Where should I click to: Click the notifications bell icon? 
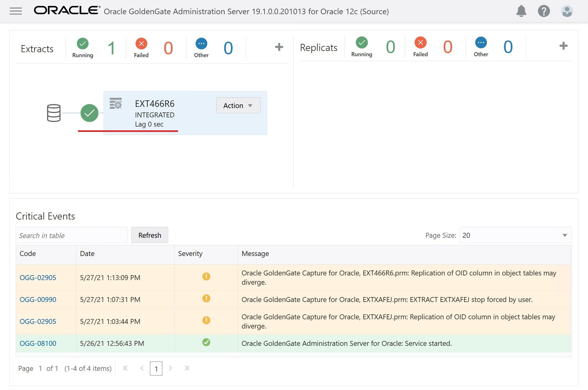[x=521, y=11]
